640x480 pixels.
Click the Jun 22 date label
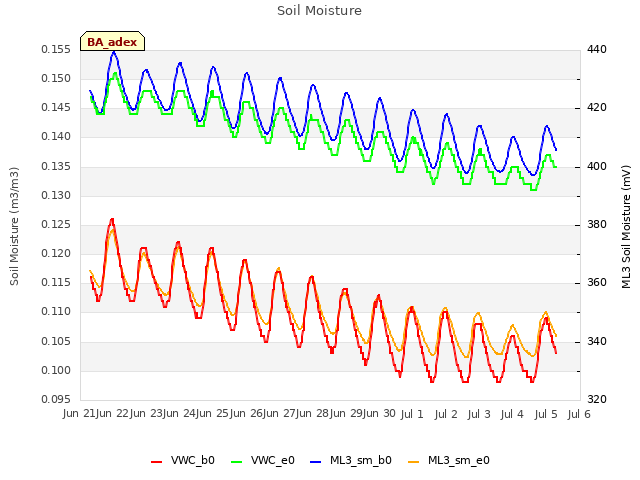[x=113, y=414]
